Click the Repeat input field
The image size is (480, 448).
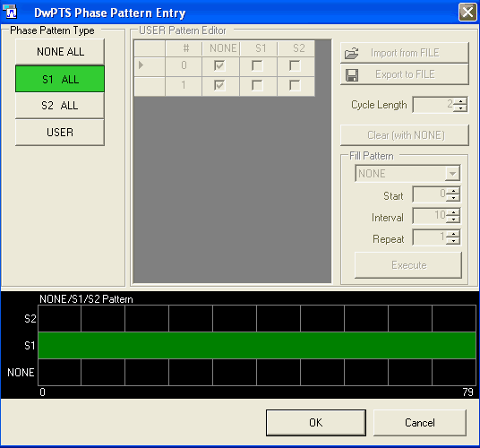tap(430, 237)
